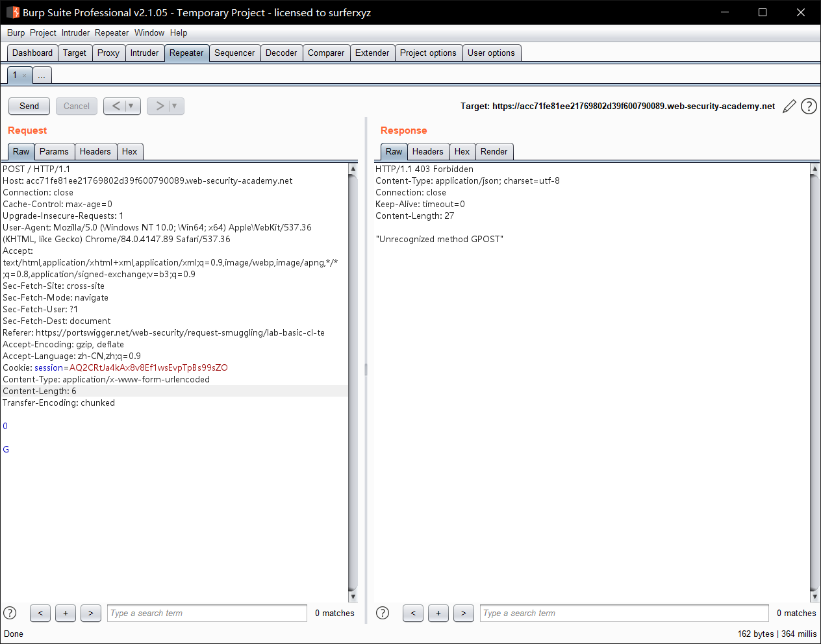Screen dimensions: 821x644
Task: Select the Repeater main tab
Action: click(186, 53)
